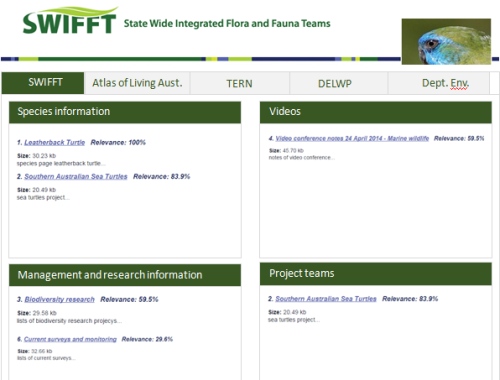Click the Leatherback Turtle relevance 100% label

[118, 142]
